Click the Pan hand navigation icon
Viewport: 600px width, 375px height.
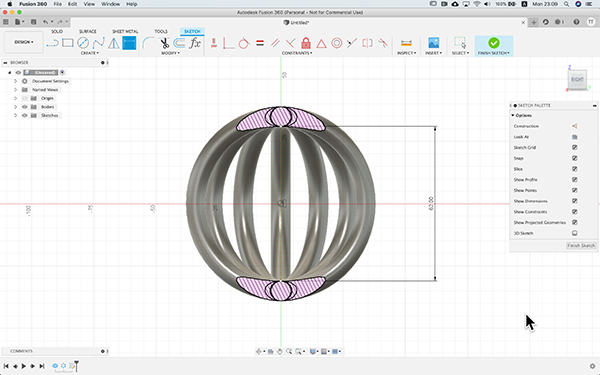point(280,351)
